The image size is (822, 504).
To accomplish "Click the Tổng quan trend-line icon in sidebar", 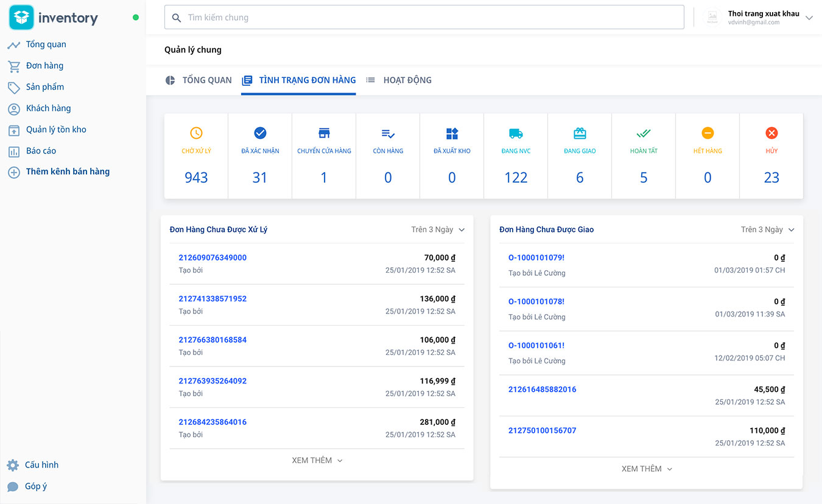I will point(13,45).
